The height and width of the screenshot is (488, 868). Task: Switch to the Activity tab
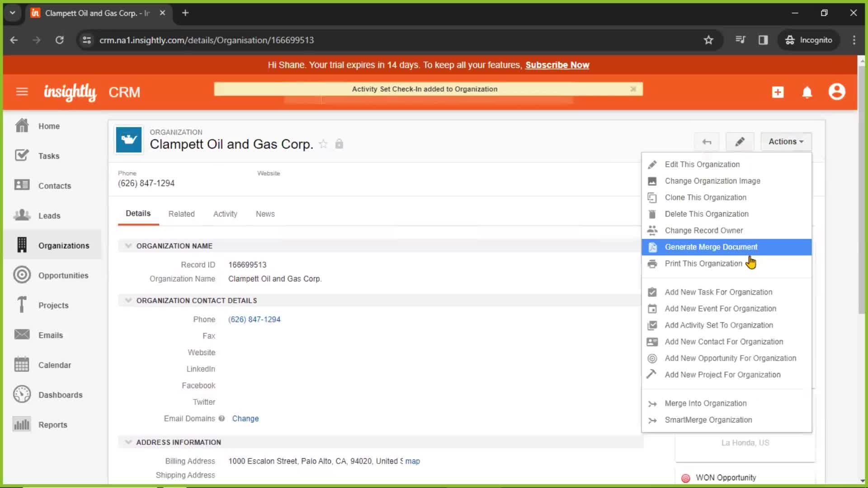tap(225, 214)
